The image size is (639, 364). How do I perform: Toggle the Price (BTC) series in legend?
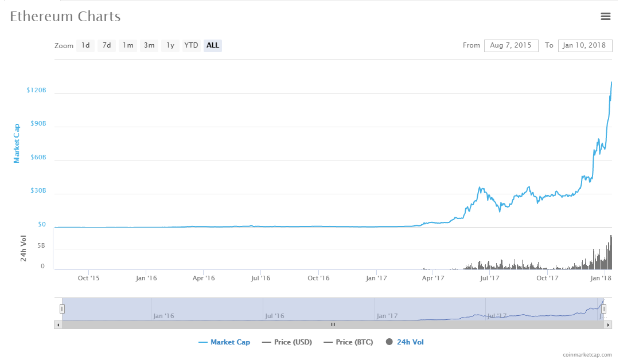coord(348,342)
